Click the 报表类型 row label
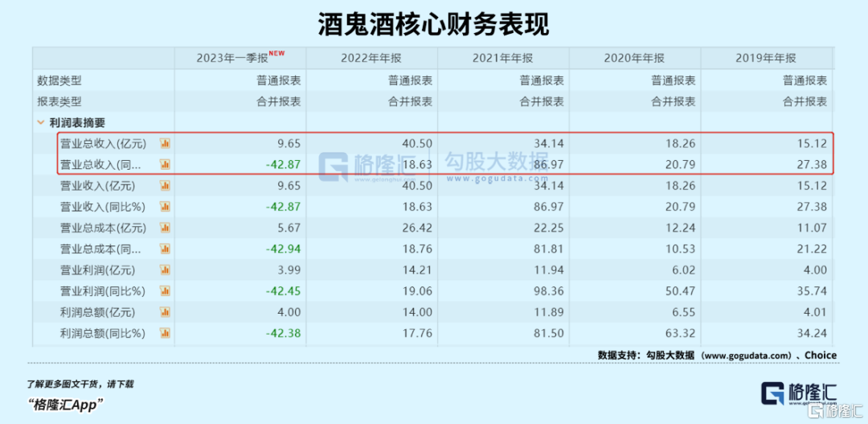The width and height of the screenshot is (868, 424). pos(59,101)
